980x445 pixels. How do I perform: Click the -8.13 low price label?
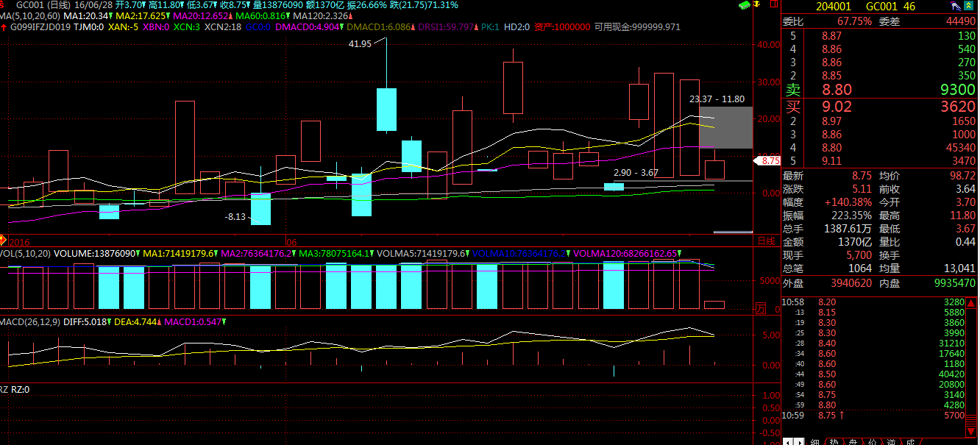(x=235, y=217)
